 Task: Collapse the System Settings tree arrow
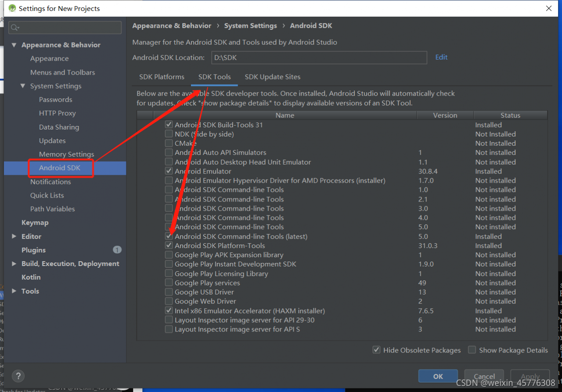23,86
